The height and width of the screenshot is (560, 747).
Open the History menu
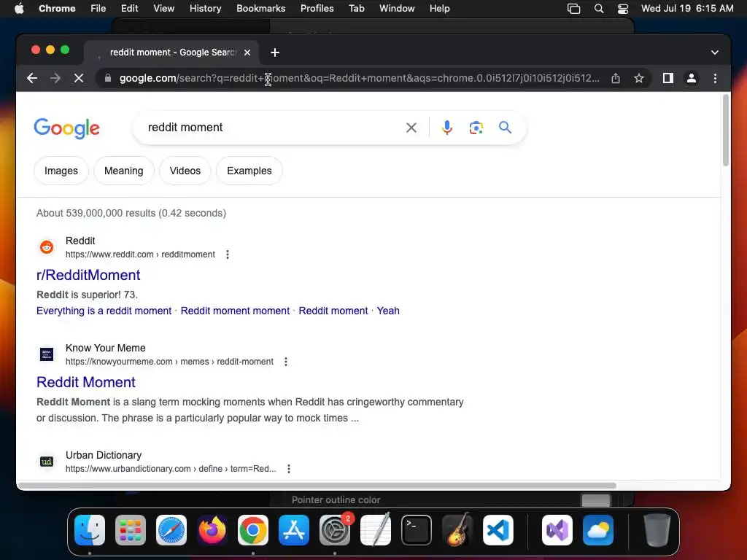coord(205,8)
